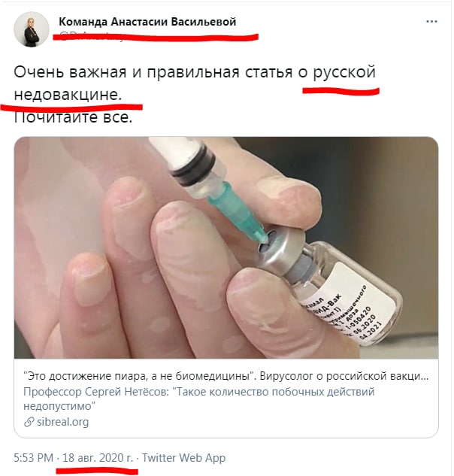Open the article headline "Это достижение пиара"
The width and height of the screenshot is (454, 476).
pos(225,377)
